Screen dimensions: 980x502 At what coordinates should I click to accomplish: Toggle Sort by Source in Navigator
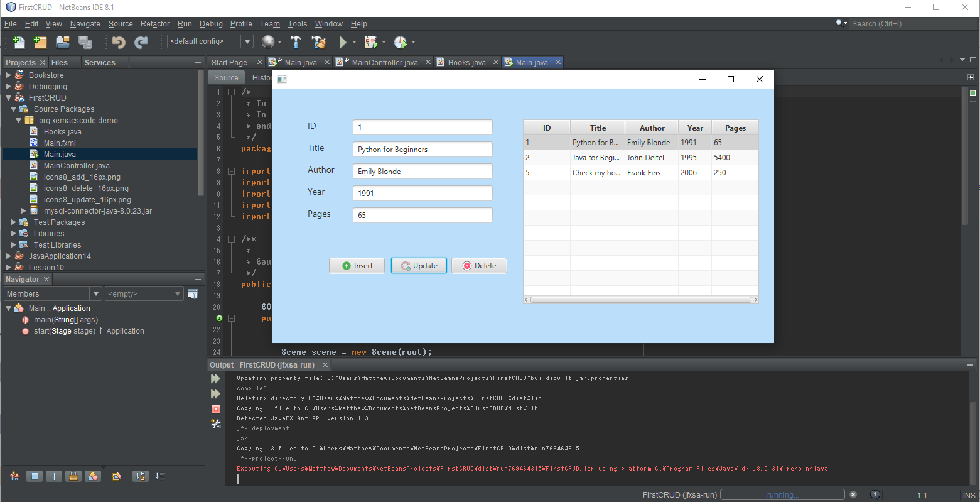[x=160, y=476]
